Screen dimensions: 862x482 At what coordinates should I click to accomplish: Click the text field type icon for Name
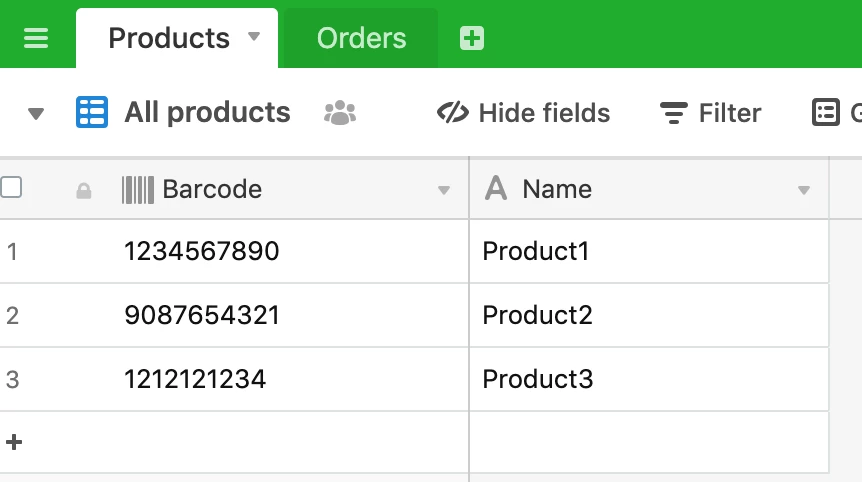tap(496, 189)
